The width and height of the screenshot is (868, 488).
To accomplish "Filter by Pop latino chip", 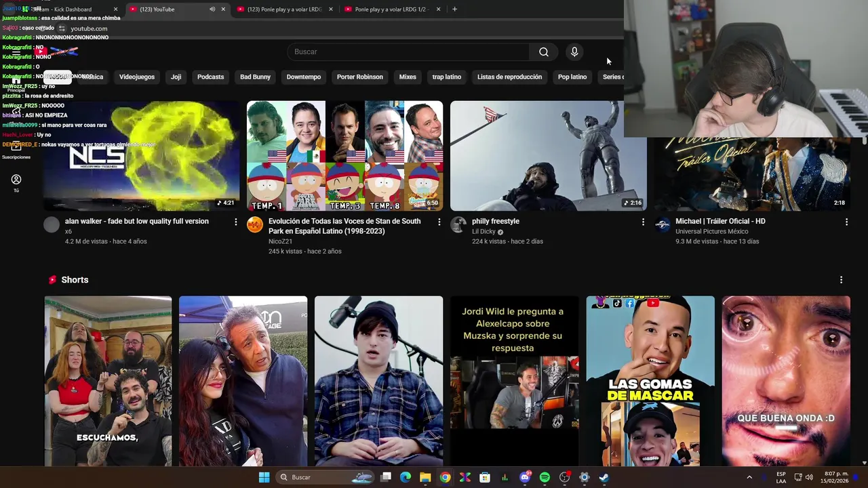I will (x=572, y=77).
